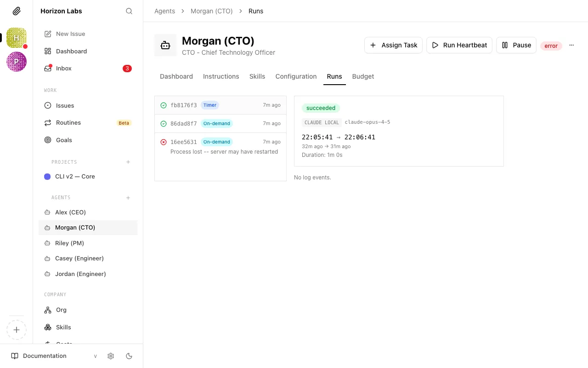Screen dimensions: 588x368
Task: Select agent Jordan (Engineer)
Action: (88, 274)
